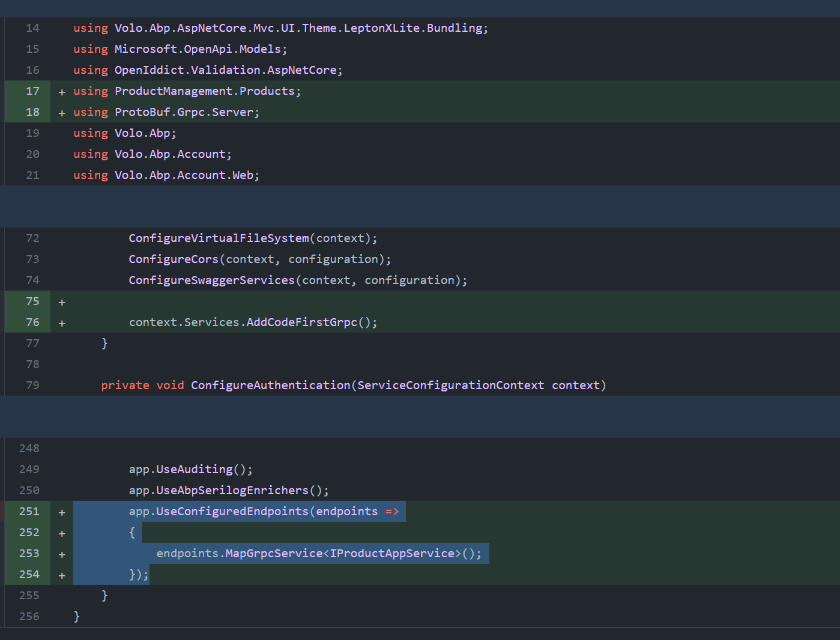840x640 pixels.
Task: Click the ConfigureAuthentication method name
Action: pos(270,385)
